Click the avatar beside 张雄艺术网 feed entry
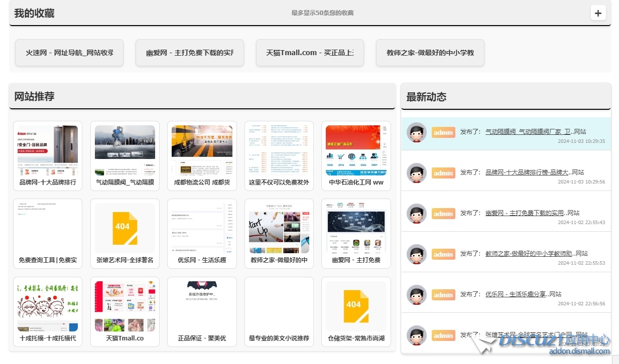 click(x=417, y=335)
